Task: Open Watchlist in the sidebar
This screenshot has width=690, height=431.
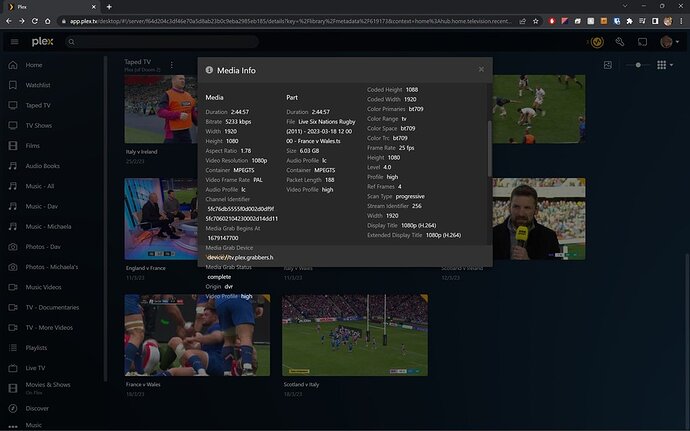Action: [x=38, y=85]
